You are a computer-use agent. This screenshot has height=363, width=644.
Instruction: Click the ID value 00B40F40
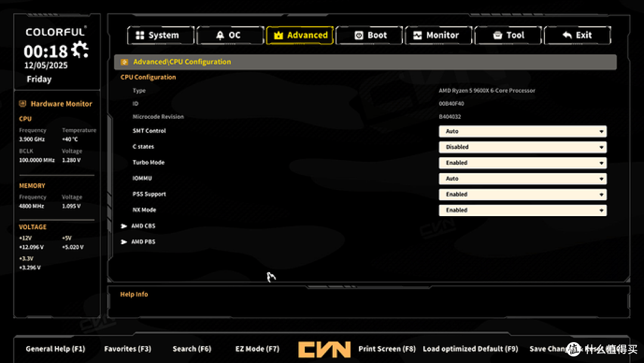(x=451, y=104)
